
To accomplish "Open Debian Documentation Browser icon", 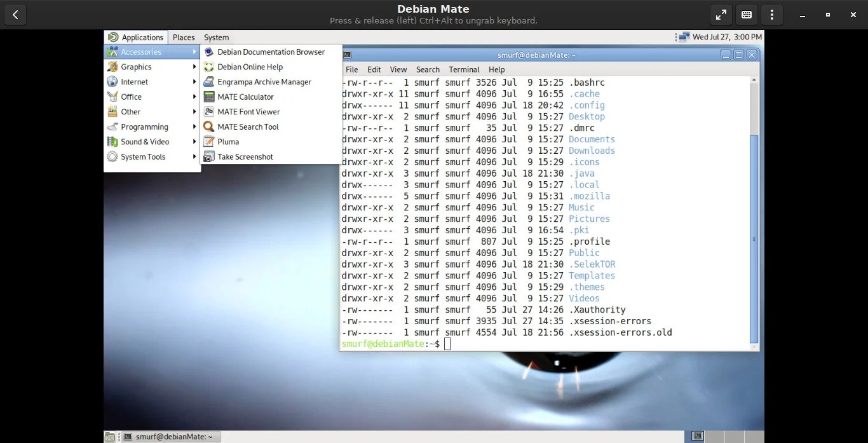I will tap(208, 52).
